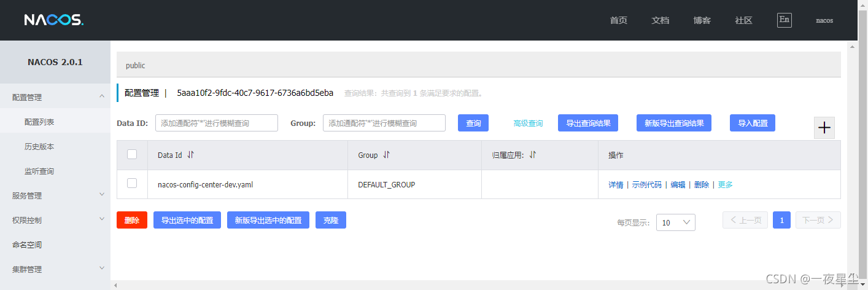Click the horizontal scrollbar left arrow
The width and height of the screenshot is (868, 290).
coord(115,285)
